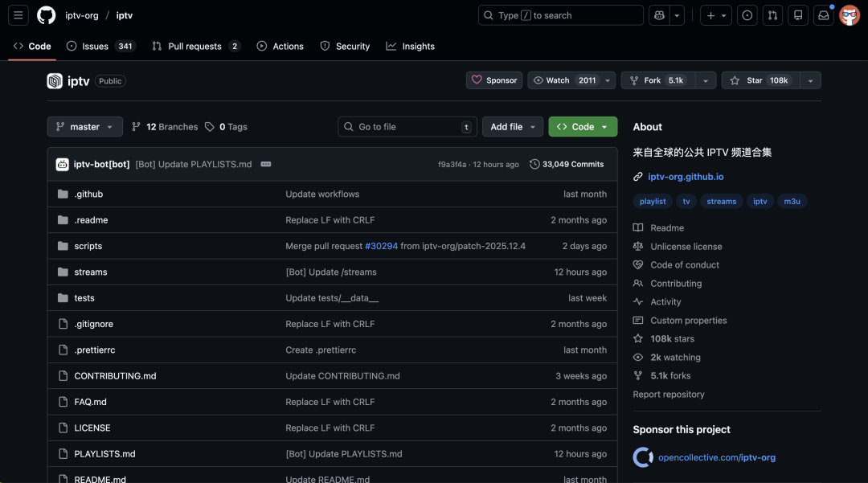The width and height of the screenshot is (868, 483).
Task: Click the link chain icon beside iptv-org.github.io
Action: click(x=637, y=177)
